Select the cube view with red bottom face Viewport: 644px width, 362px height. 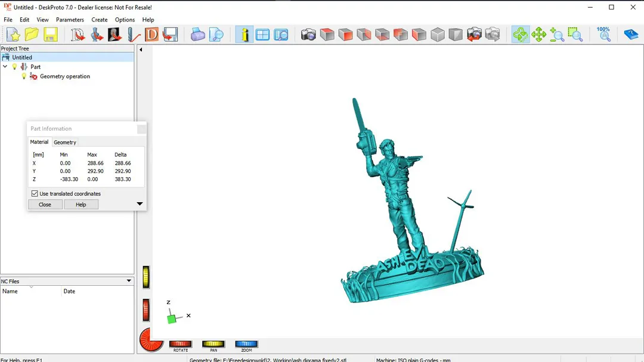pos(382,35)
